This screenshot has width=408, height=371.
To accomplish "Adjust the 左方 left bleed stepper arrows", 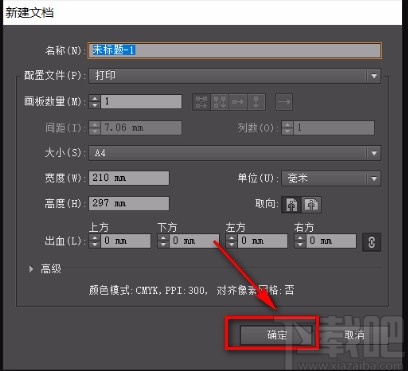I will coord(232,241).
